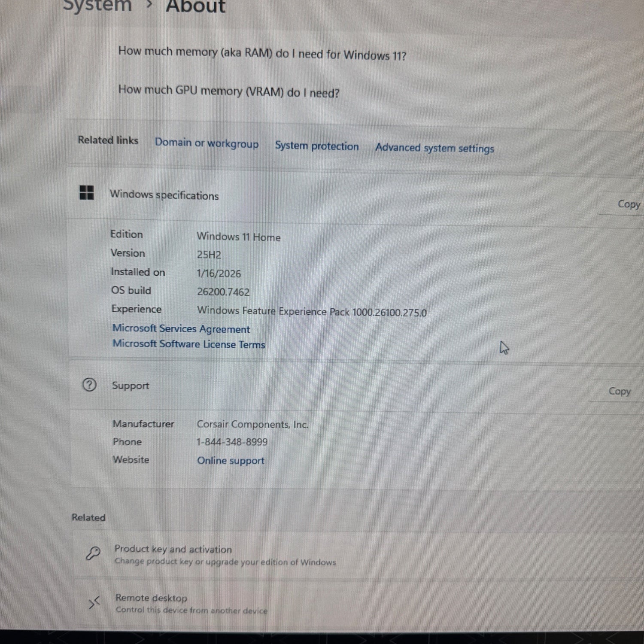Copy the Windows specifications details
The height and width of the screenshot is (644, 644).
pyautogui.click(x=628, y=204)
